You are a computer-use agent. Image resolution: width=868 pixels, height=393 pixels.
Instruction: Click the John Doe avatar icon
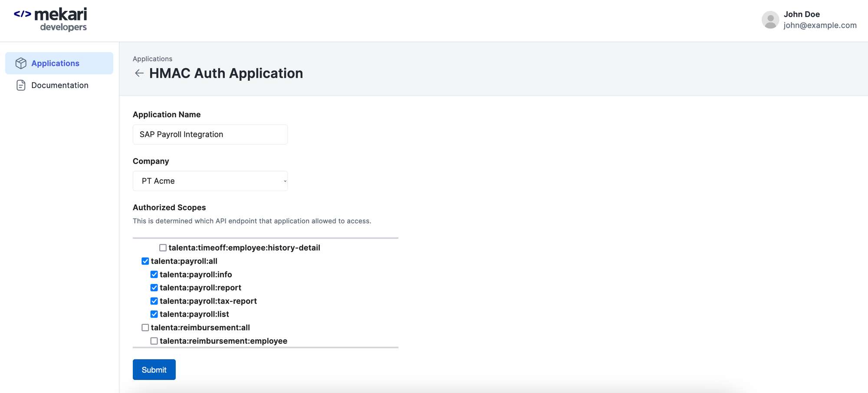[770, 20]
